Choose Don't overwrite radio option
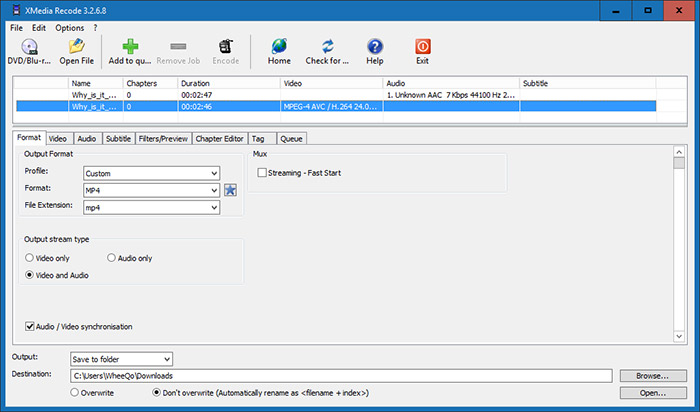 (x=156, y=392)
